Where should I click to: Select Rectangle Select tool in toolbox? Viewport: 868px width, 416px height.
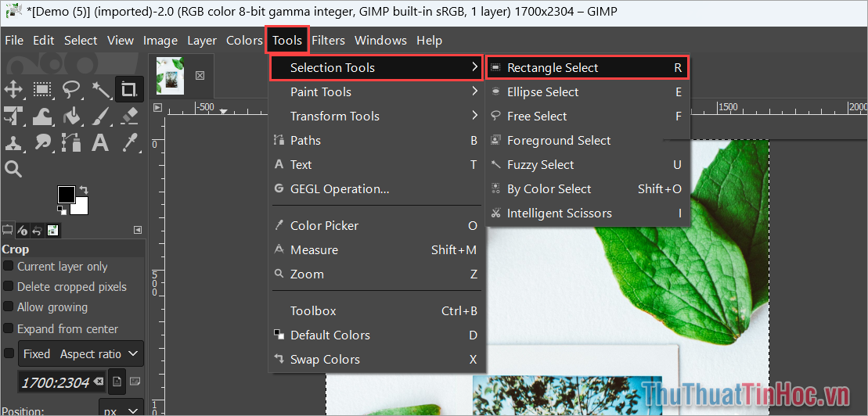[42, 89]
